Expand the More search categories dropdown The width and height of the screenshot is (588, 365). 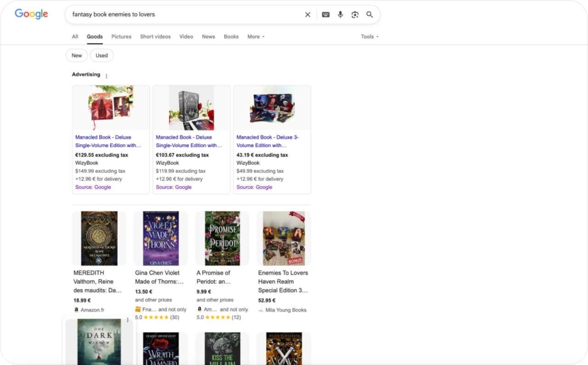(256, 37)
